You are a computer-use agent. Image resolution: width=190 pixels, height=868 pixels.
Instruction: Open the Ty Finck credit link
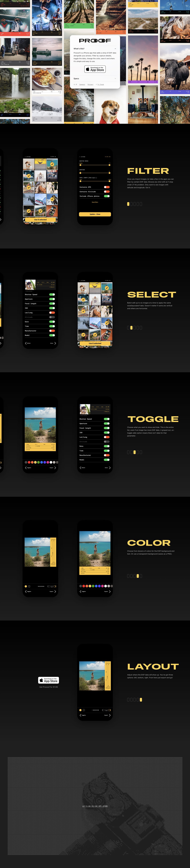coord(101,85)
